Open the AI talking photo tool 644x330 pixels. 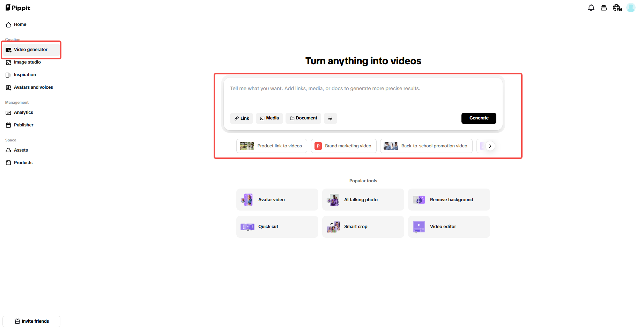coord(363,200)
